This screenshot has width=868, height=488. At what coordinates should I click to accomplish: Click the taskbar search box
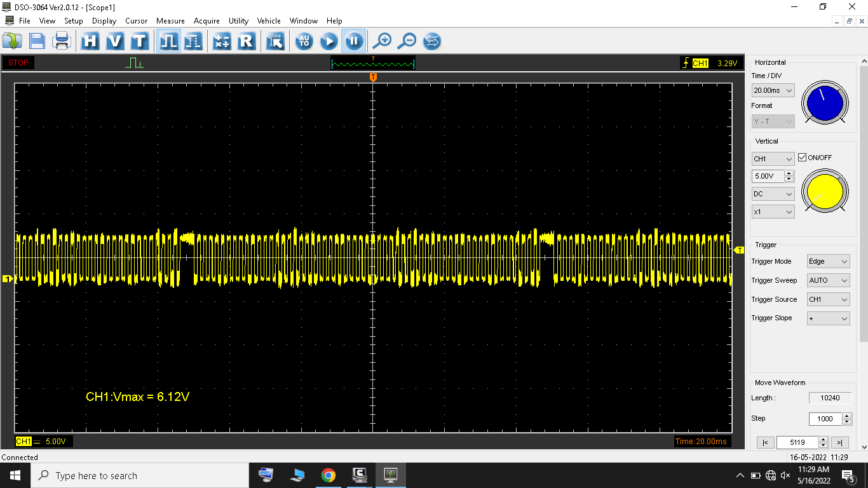click(140, 475)
